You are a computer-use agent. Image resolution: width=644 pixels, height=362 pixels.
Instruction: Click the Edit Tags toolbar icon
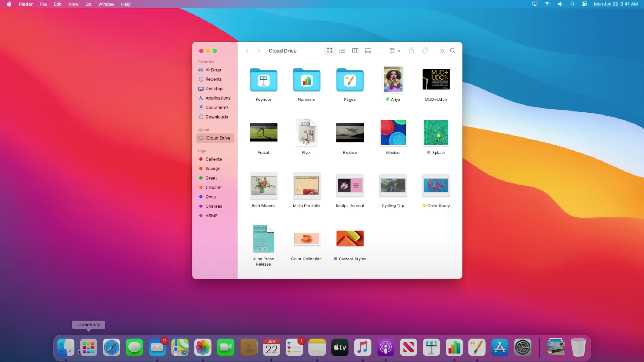pyautogui.click(x=425, y=50)
